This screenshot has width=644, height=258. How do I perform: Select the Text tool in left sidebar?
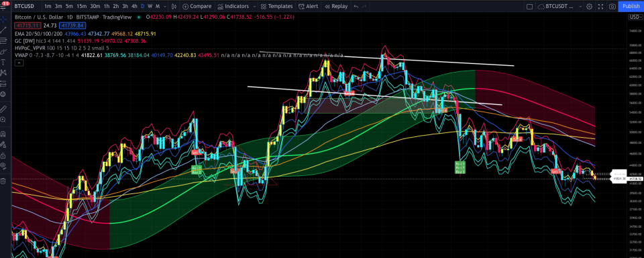tap(3, 62)
